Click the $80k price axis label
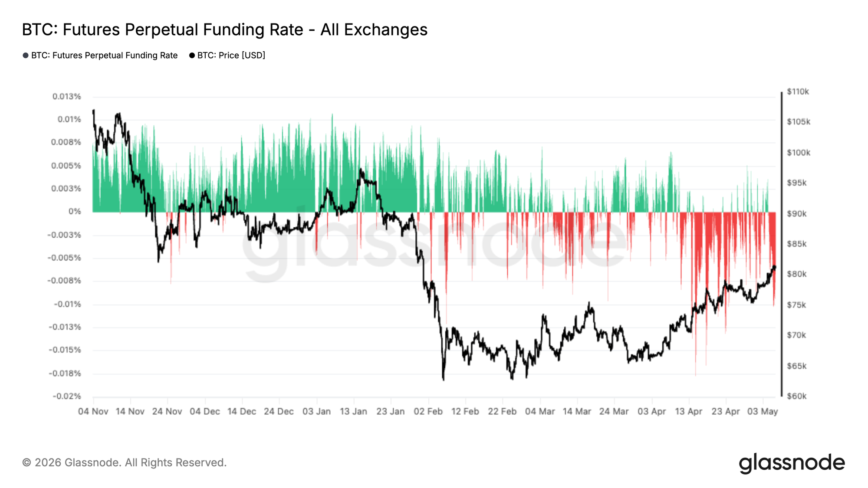This screenshot has height=488, width=868. click(x=796, y=274)
